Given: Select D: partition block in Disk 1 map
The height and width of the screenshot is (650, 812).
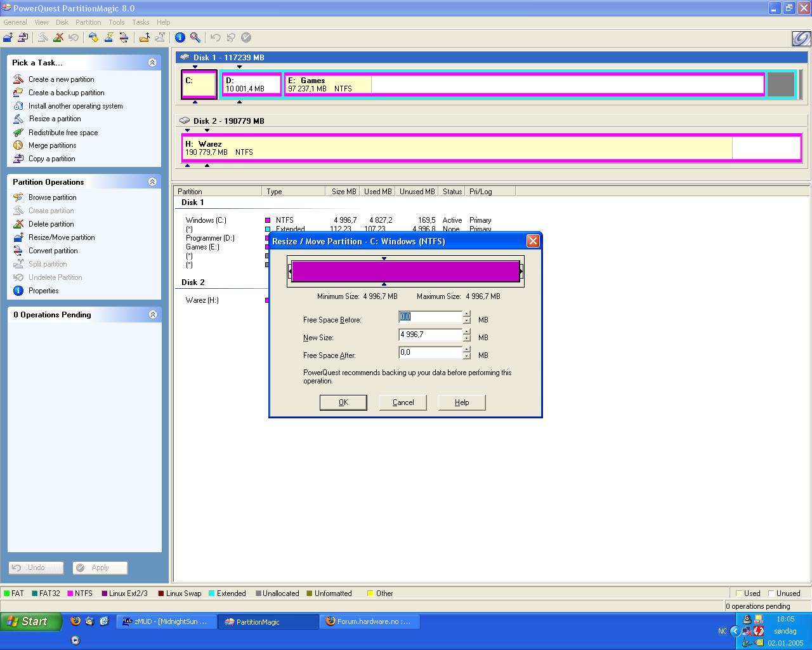Looking at the screenshot, I should (x=252, y=84).
